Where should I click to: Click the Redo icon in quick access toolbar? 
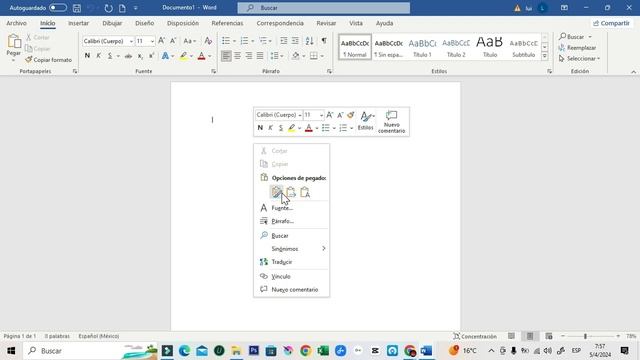(108, 8)
